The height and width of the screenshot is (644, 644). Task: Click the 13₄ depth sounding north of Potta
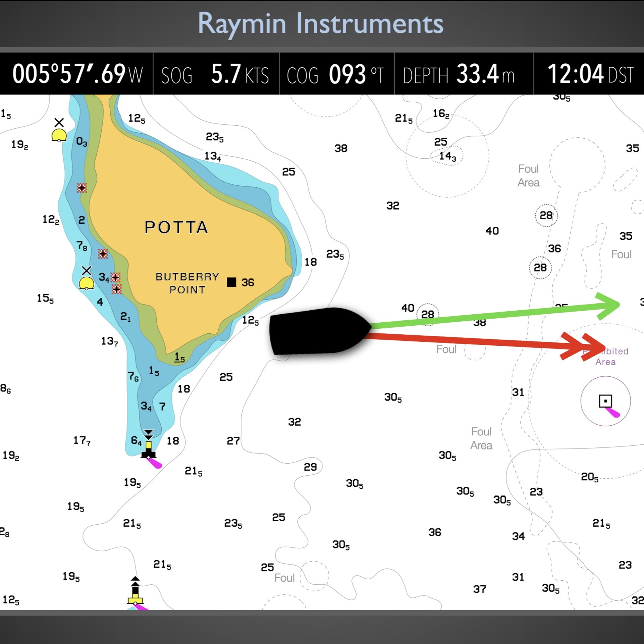pyautogui.click(x=213, y=156)
